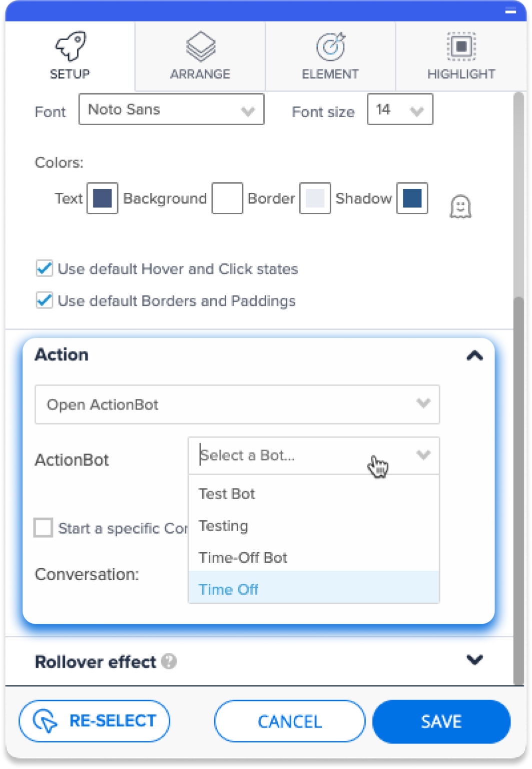Viewport: 532px width, 769px height.
Task: Enable Start a specific Conversation
Action: (x=43, y=527)
